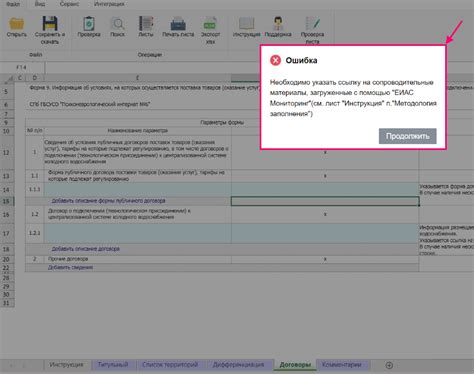This screenshot has width=474, height=374.
Task: Click the Ошибка dialog title
Action: 301,60
